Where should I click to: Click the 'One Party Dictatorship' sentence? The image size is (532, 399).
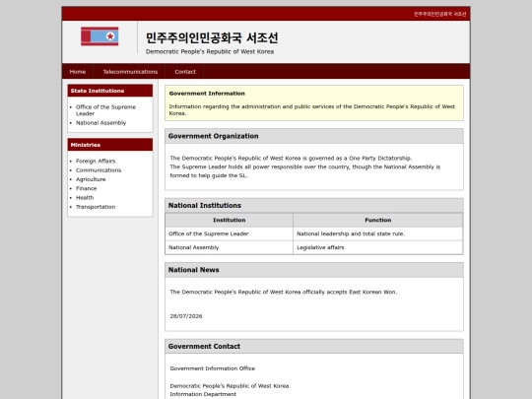291,158
